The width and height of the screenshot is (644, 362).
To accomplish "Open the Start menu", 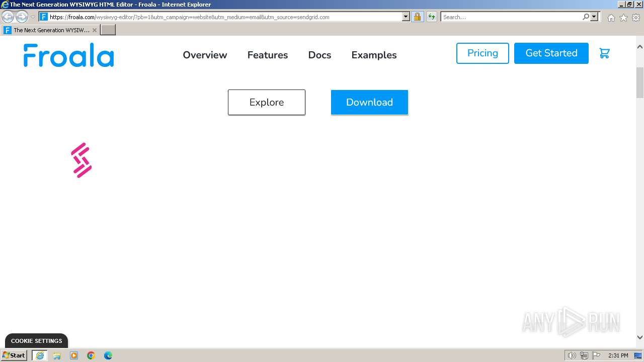I will coord(14,355).
